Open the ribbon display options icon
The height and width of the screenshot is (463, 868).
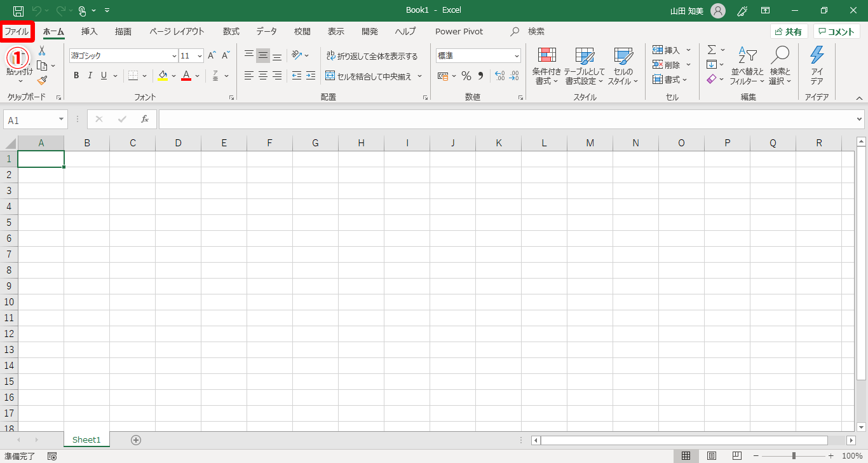(x=766, y=11)
